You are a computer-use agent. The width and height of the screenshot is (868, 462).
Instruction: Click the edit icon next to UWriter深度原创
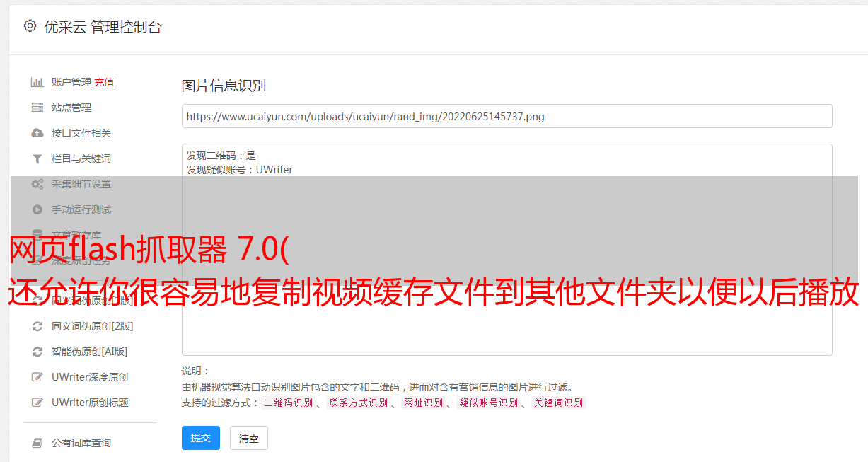tap(37, 377)
